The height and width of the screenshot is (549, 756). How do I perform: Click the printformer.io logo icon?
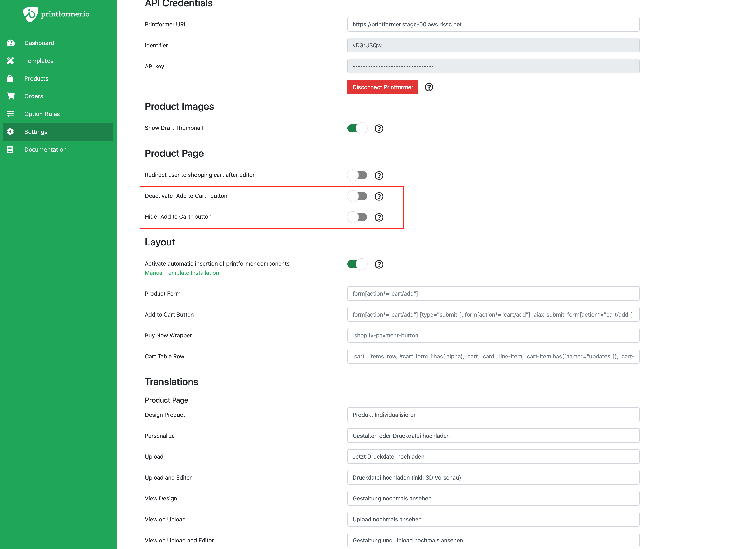click(x=30, y=14)
